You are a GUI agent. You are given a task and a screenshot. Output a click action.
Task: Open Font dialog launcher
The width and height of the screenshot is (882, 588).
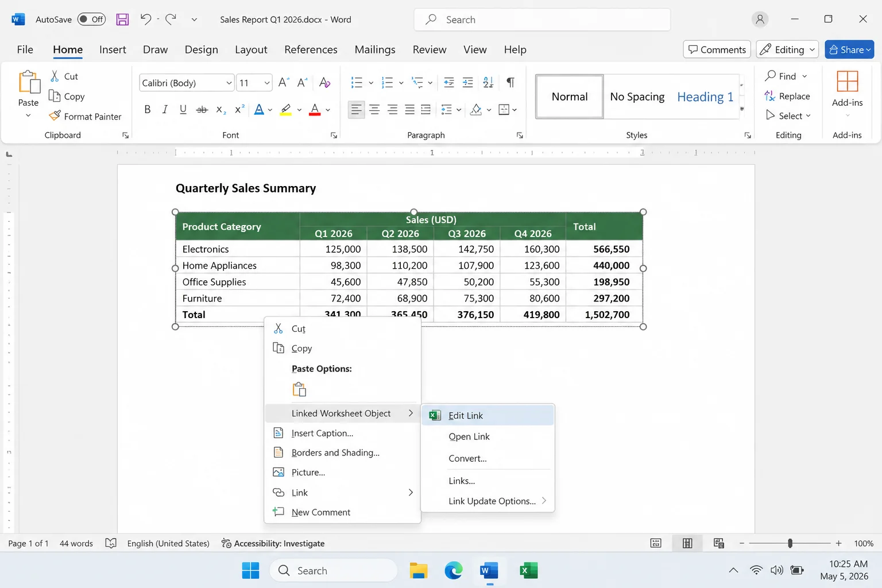click(x=334, y=136)
